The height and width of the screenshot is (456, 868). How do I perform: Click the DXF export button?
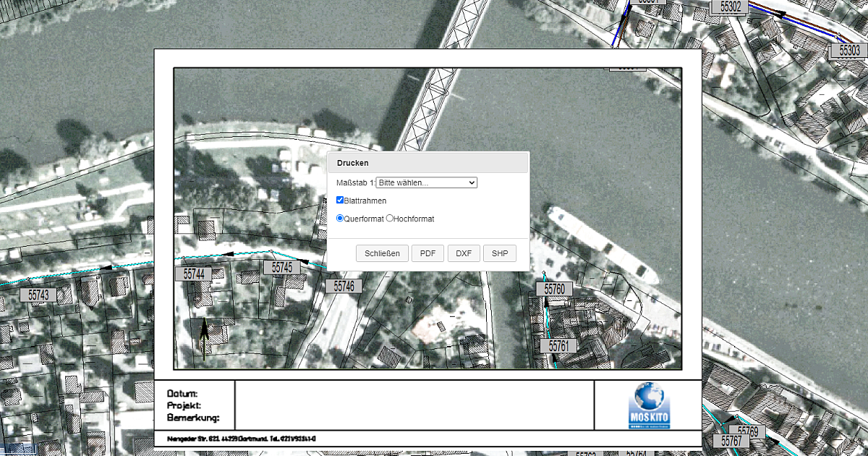464,253
